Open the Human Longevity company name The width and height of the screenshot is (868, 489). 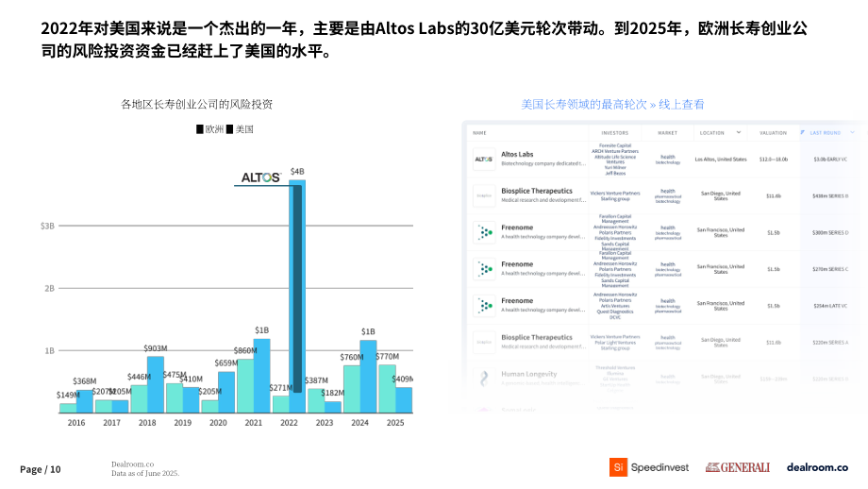coord(528,374)
